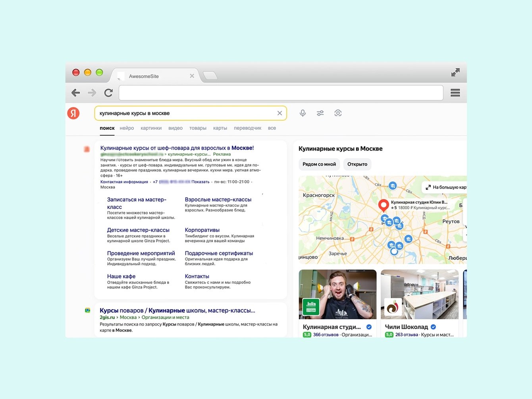Click the Кулинарная студия Юлии map label

(420, 205)
